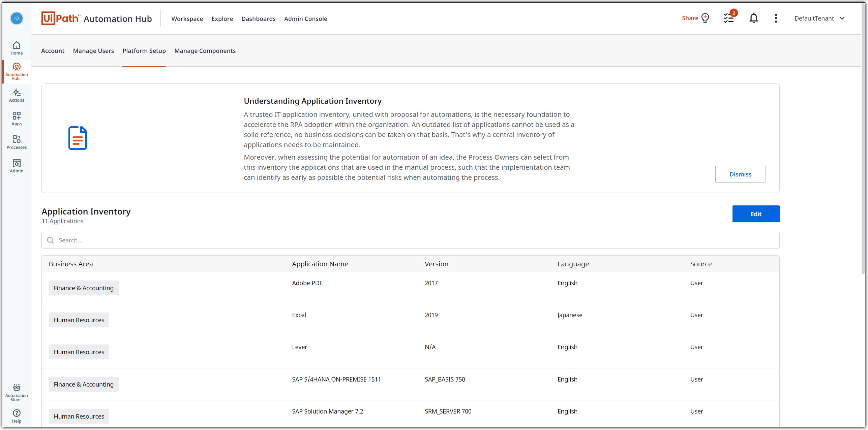Select the Platform Setup tab

(144, 51)
